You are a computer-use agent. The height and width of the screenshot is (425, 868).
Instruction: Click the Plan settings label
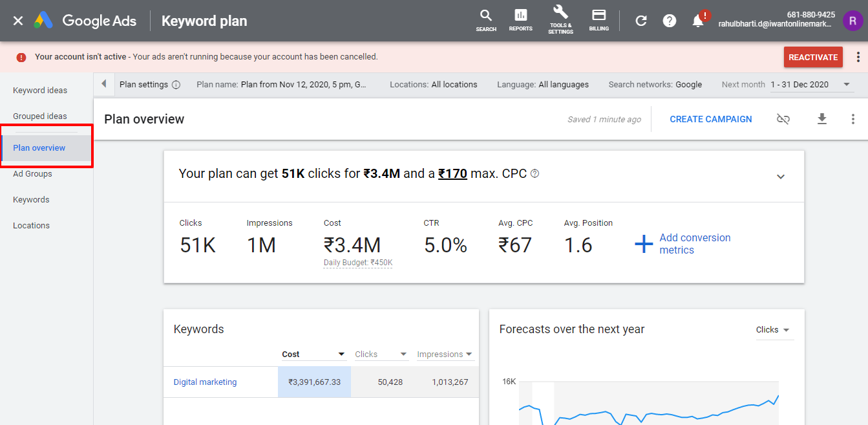[143, 85]
